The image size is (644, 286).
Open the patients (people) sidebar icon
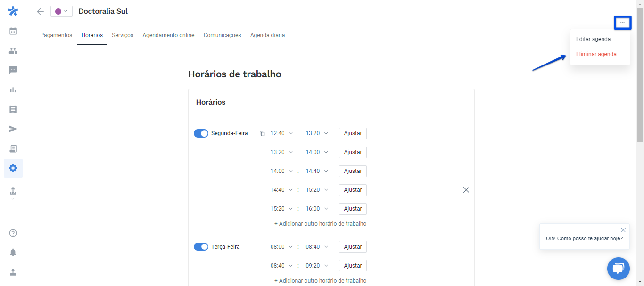pyautogui.click(x=13, y=50)
